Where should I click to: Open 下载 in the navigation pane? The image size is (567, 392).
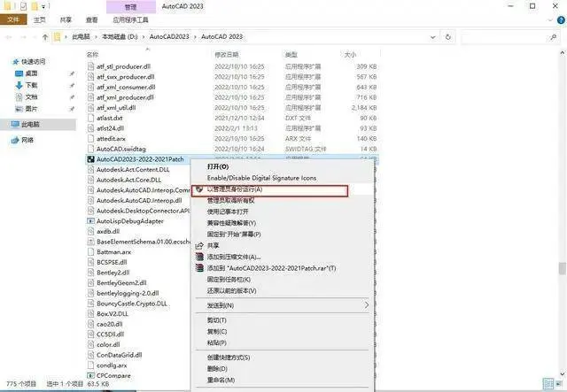[x=31, y=85]
